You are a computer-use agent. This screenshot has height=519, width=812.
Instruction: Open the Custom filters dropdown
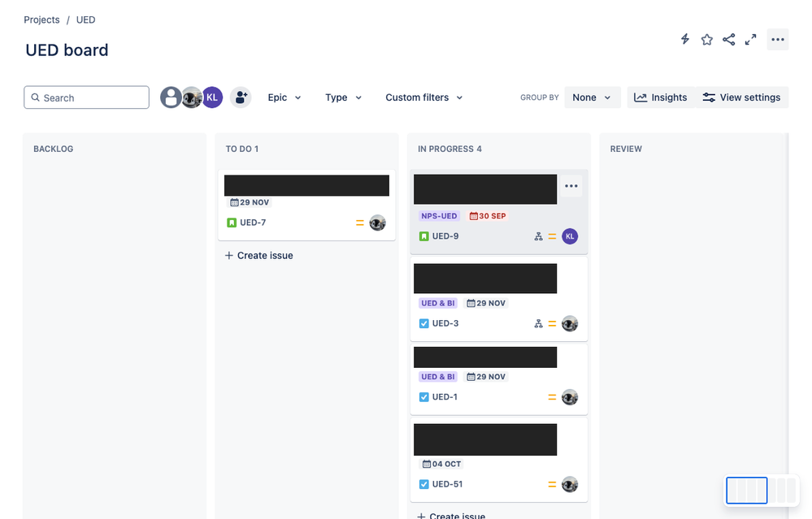(423, 97)
